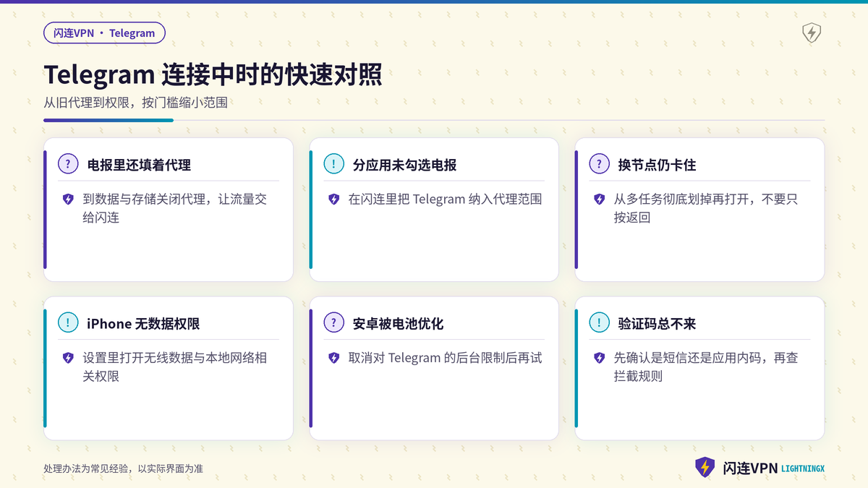Click the card title 电报里还填着代理
The width and height of the screenshot is (868, 488).
(x=139, y=165)
